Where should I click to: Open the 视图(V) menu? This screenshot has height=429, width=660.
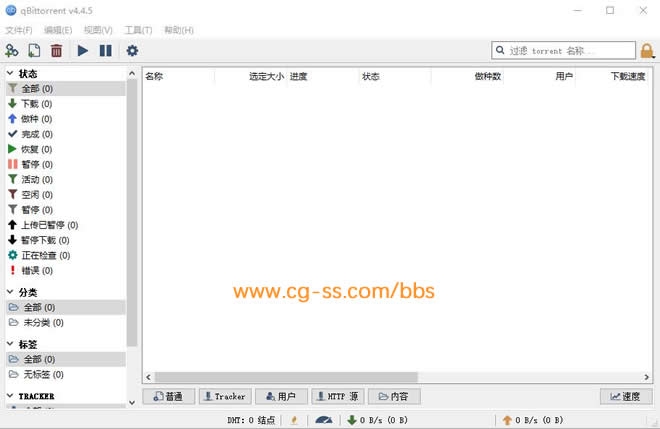(x=98, y=30)
